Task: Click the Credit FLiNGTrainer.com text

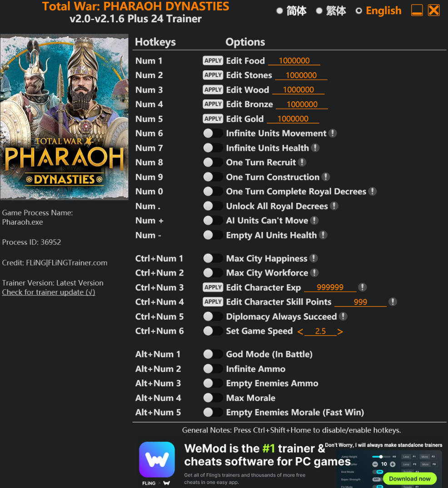Action: 55,263
